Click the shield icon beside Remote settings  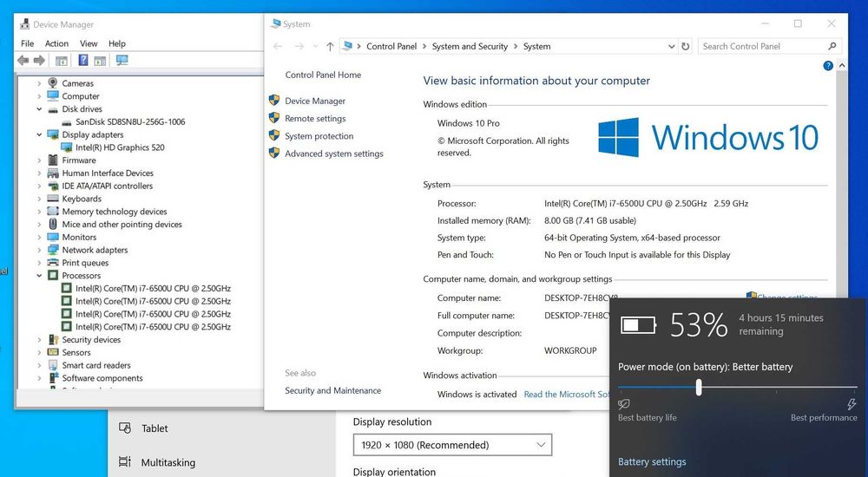[274, 118]
